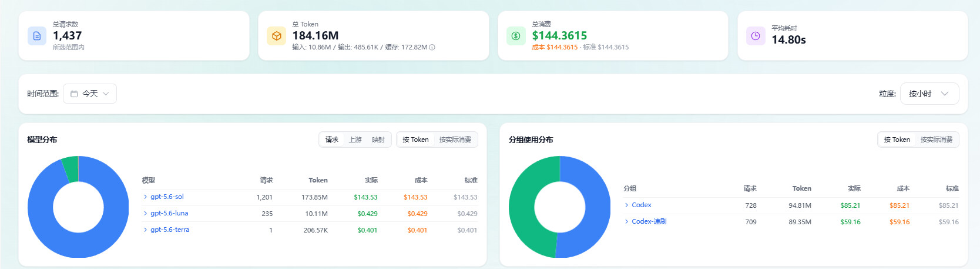Viewport: 980px width, 269px height.
Task: Click the 173.85M token cell
Action: (314, 197)
